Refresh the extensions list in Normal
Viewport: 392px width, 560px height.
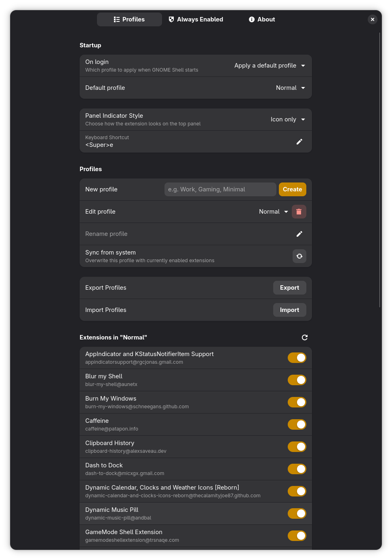305,337
